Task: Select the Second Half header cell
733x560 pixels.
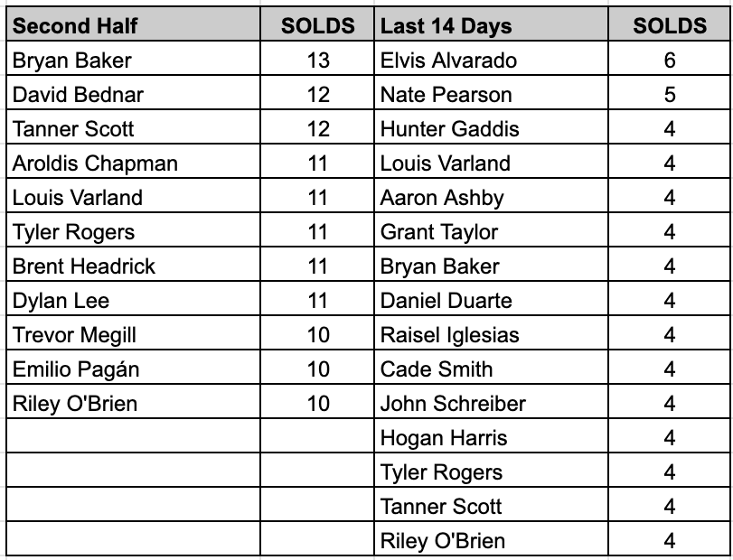Action: [x=133, y=24]
